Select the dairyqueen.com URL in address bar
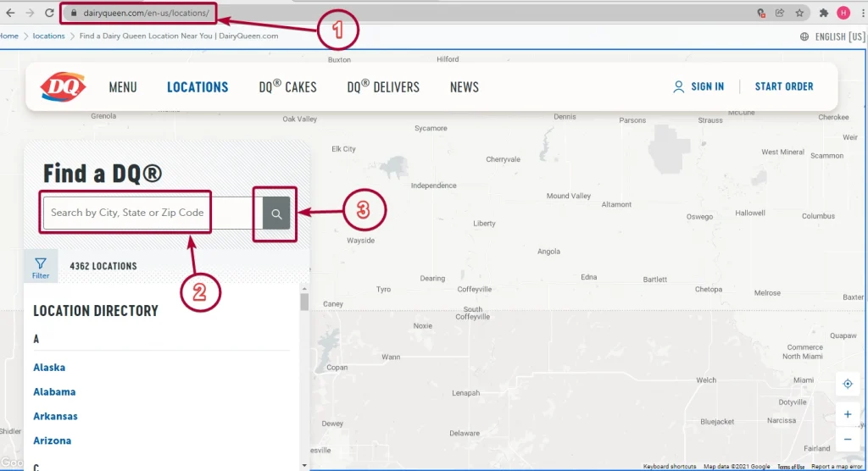 click(146, 13)
